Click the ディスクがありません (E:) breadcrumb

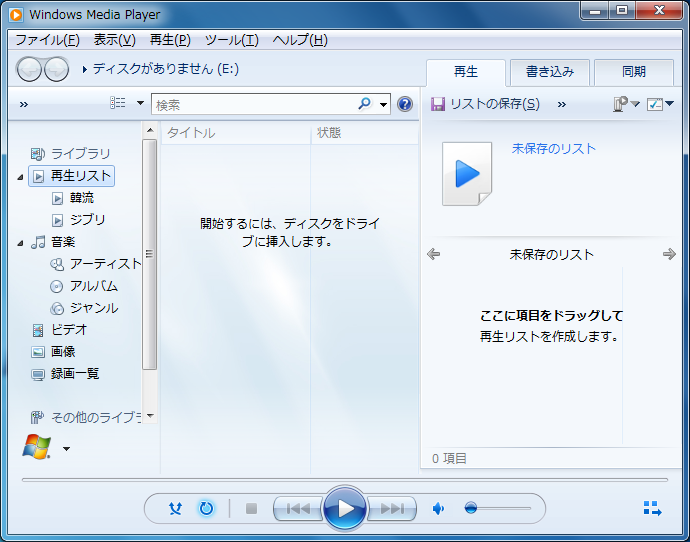165,69
